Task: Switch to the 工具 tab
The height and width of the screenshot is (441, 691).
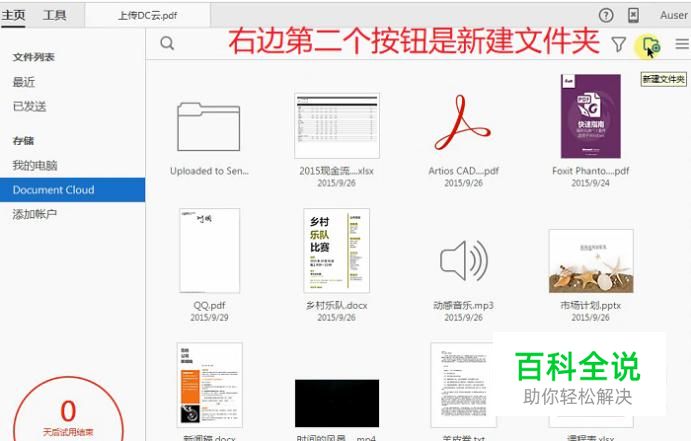Action: (55, 15)
